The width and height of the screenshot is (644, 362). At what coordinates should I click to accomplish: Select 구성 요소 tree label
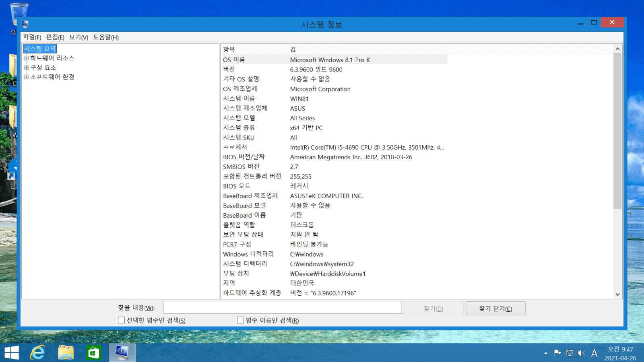43,68
